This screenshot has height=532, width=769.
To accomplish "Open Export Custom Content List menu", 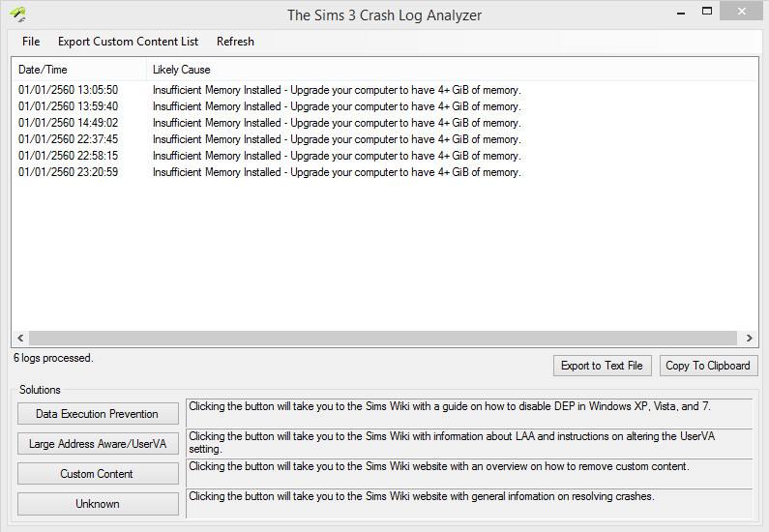I will coord(128,42).
